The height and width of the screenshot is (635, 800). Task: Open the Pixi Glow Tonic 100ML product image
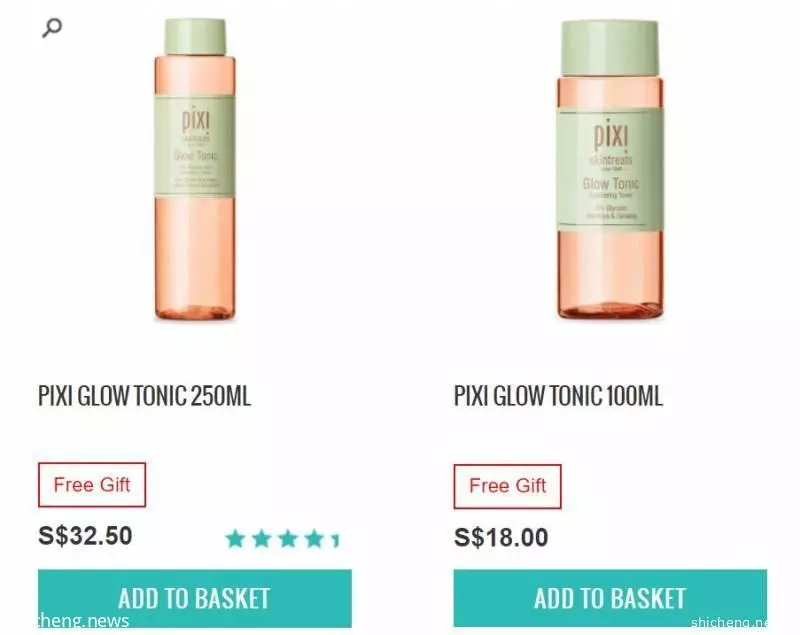tap(610, 170)
